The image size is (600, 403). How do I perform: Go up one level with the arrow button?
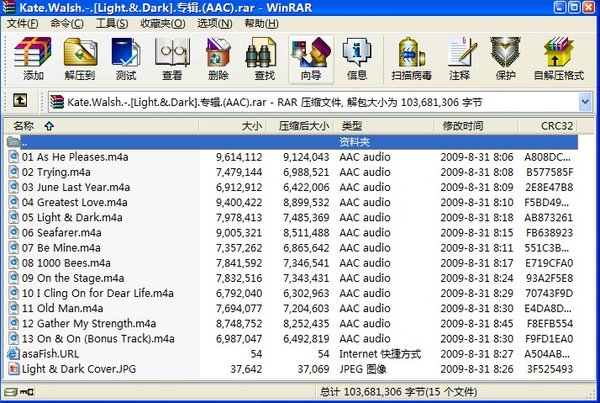pyautogui.click(x=20, y=101)
